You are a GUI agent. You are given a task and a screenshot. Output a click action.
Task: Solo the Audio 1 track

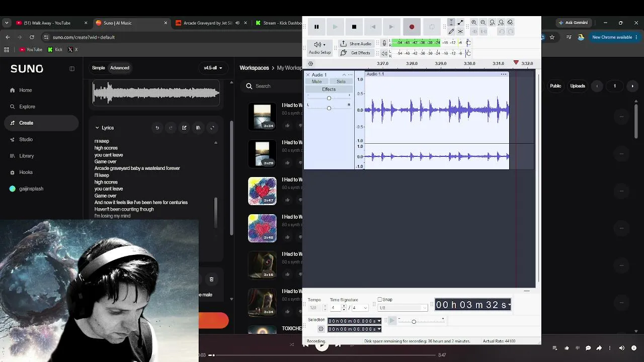(x=341, y=81)
